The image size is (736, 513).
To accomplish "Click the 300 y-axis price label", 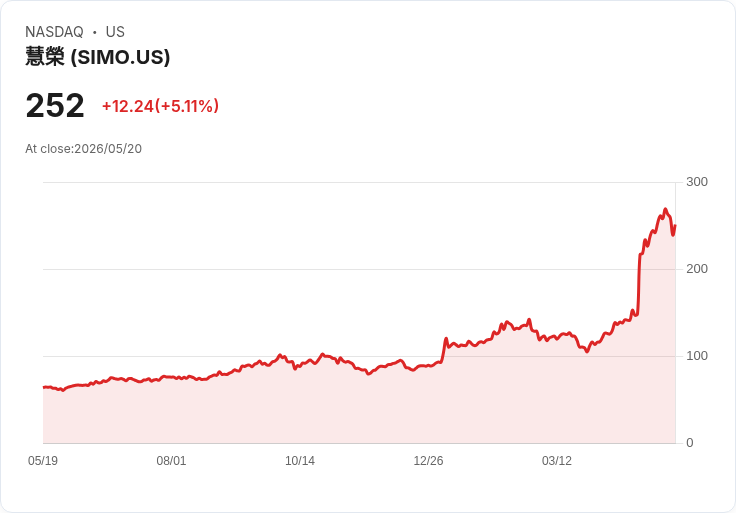I will pyautogui.click(x=697, y=182).
